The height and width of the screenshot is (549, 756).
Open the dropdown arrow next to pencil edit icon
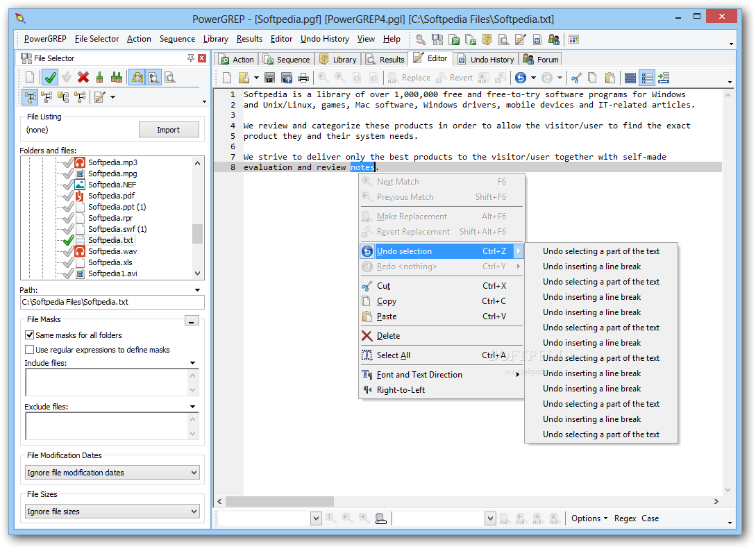113,97
